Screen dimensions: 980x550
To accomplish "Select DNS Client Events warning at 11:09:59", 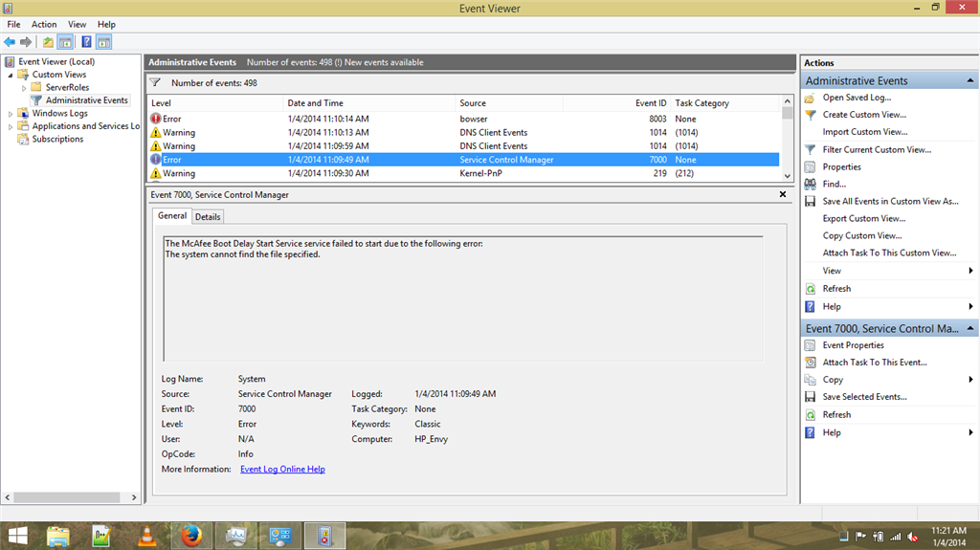I will click(464, 146).
